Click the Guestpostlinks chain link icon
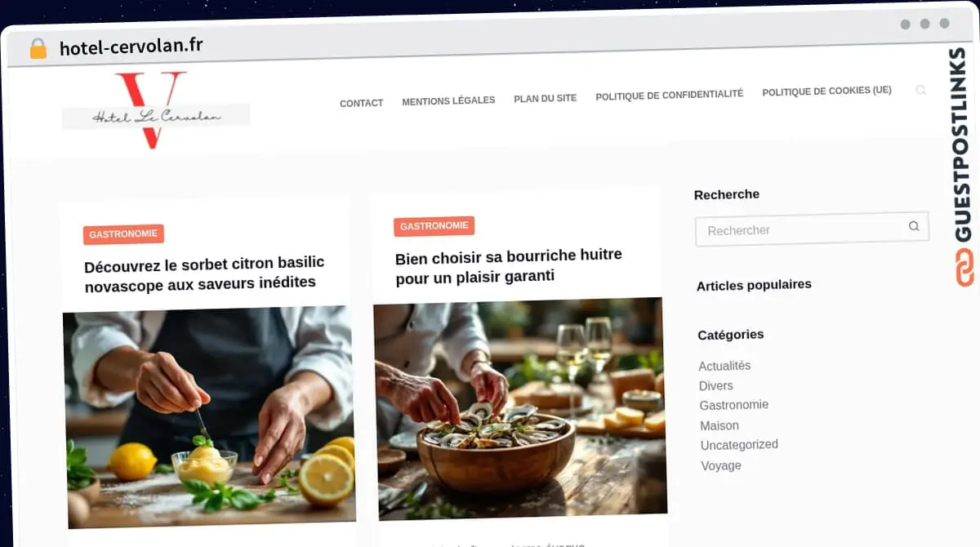This screenshot has height=547, width=980. [964, 267]
